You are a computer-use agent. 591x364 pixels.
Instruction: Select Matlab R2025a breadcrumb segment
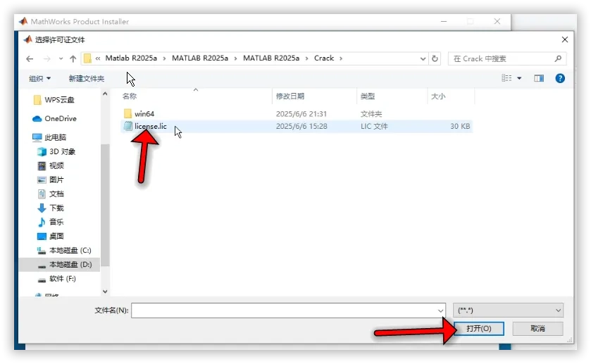pos(131,58)
